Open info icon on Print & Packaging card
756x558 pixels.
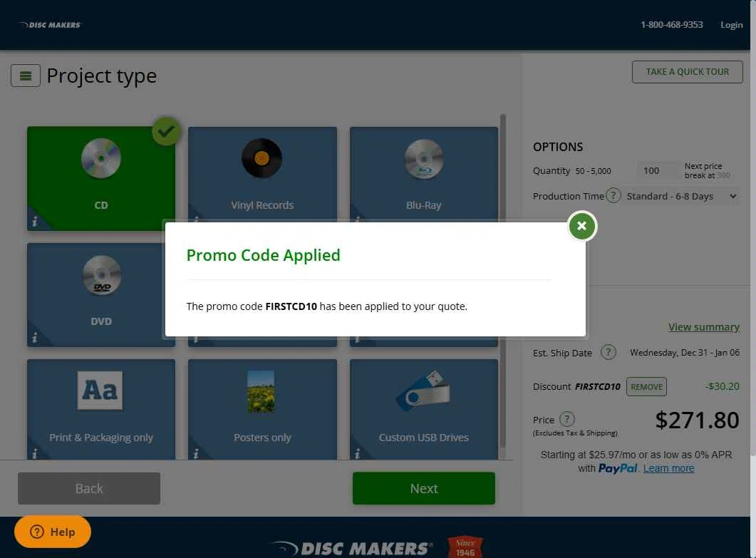coord(35,454)
